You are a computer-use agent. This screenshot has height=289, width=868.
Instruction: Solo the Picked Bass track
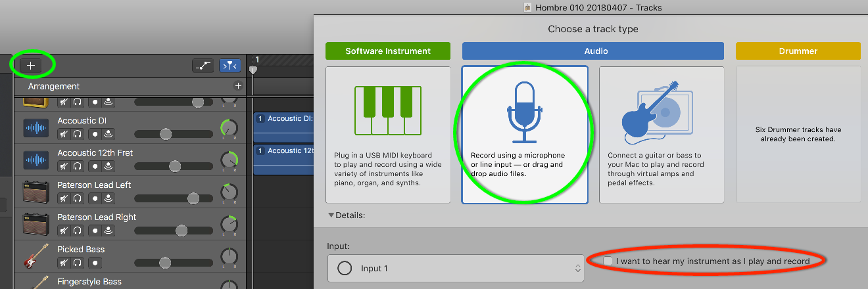pyautogui.click(x=77, y=262)
